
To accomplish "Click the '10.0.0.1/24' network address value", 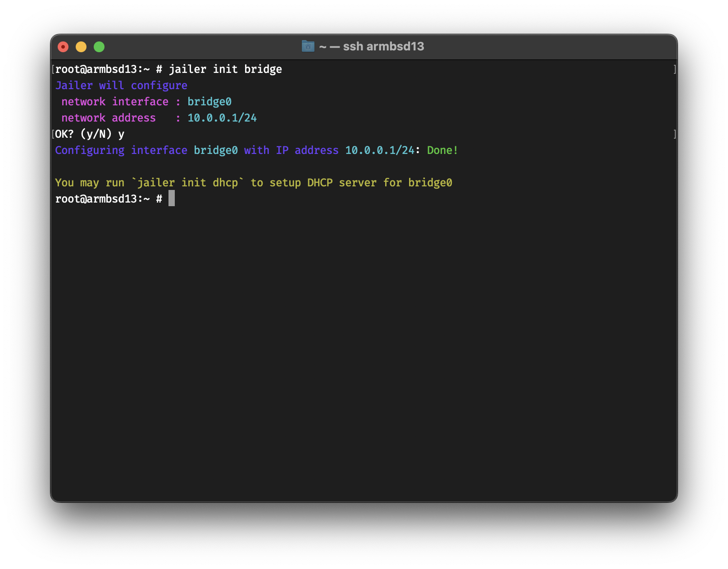I will pos(222,118).
